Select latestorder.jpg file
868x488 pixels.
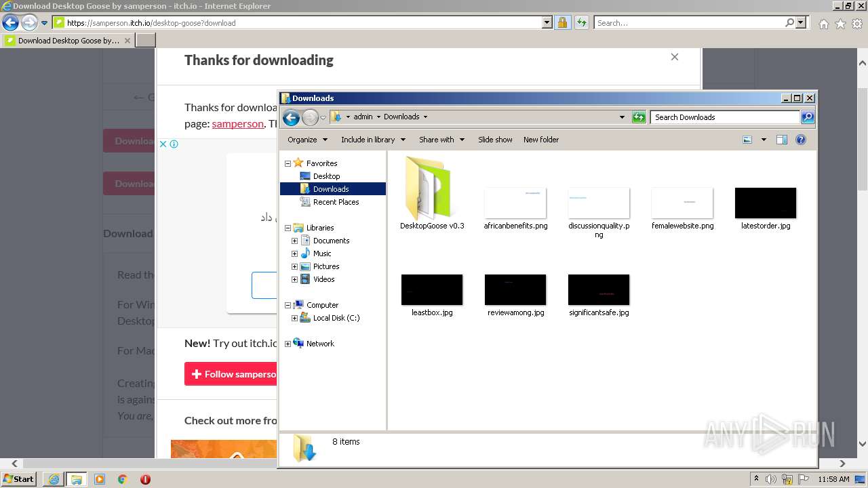click(x=766, y=209)
